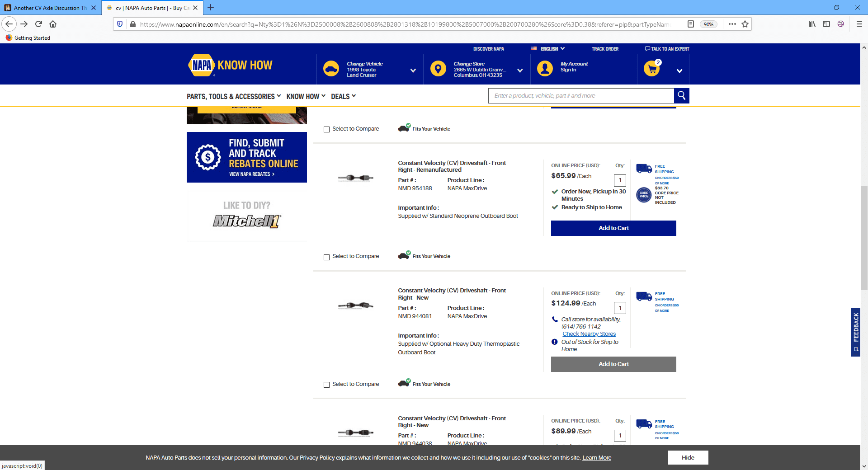
Task: Expand Parts, Tools & Accessories menu
Action: (x=234, y=96)
